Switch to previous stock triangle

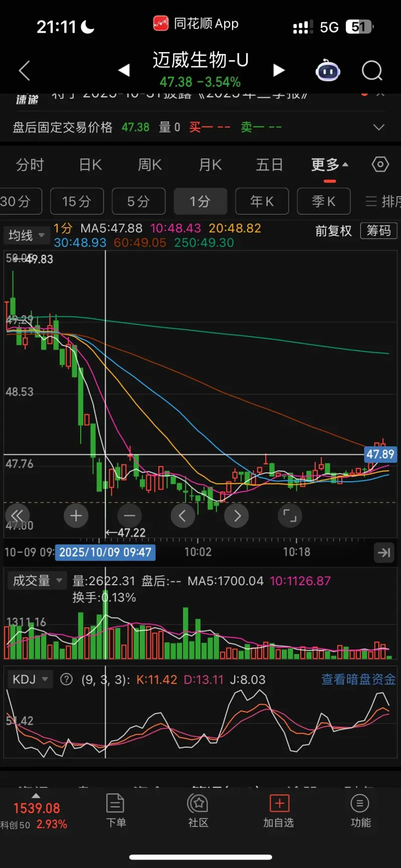(x=124, y=71)
